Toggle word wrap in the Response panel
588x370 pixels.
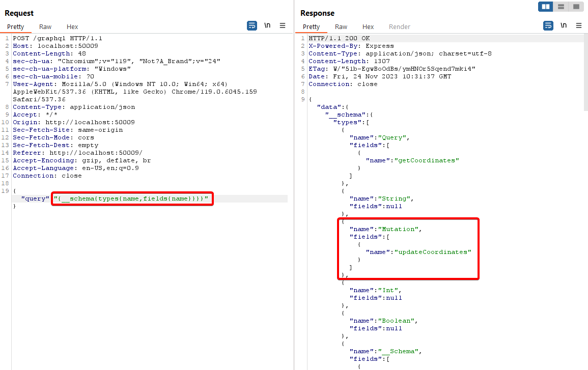click(548, 26)
